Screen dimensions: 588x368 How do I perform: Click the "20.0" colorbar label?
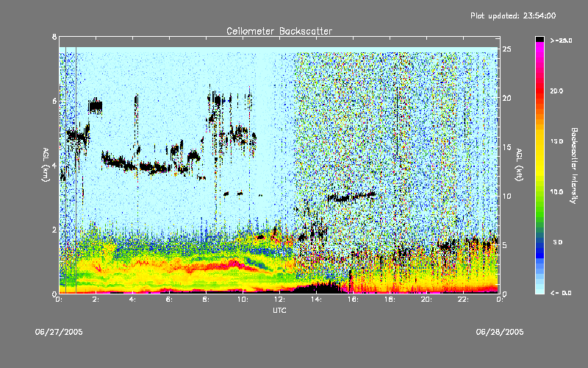tap(556, 91)
